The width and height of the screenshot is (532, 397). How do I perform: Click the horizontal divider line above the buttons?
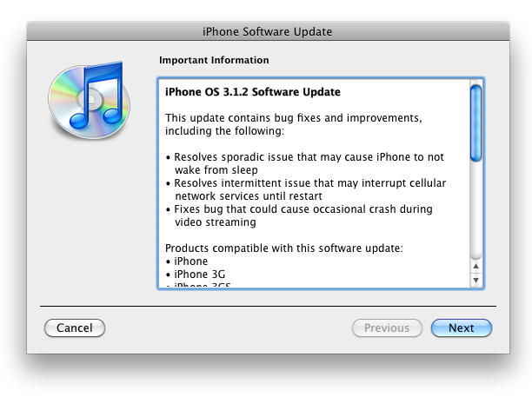tap(268, 306)
